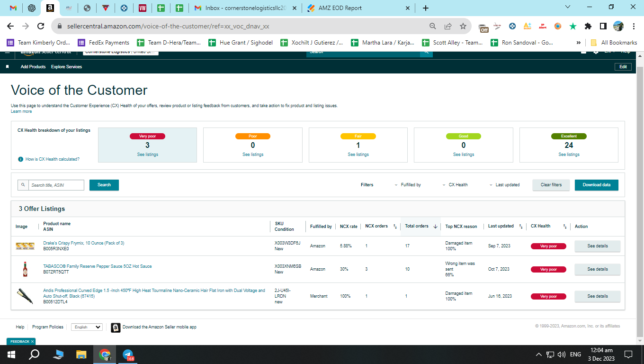See details for Andis Flat Iron
The height and width of the screenshot is (364, 644).
[x=597, y=296]
